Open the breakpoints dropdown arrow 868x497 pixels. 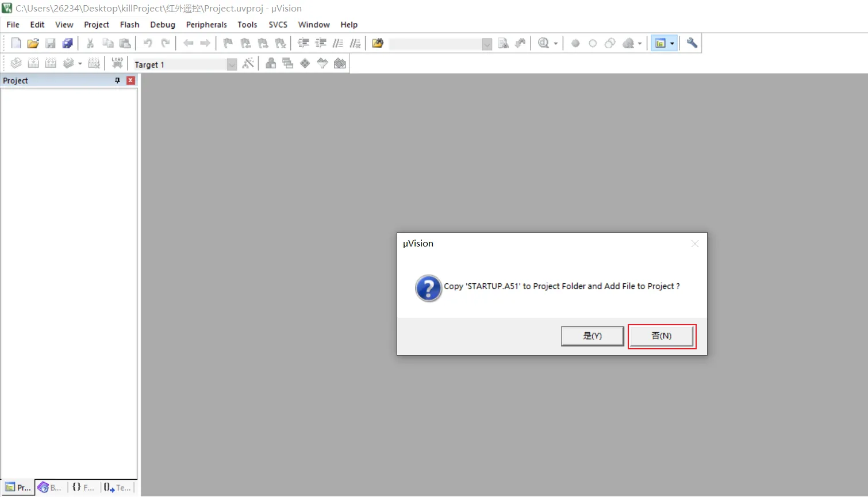640,44
